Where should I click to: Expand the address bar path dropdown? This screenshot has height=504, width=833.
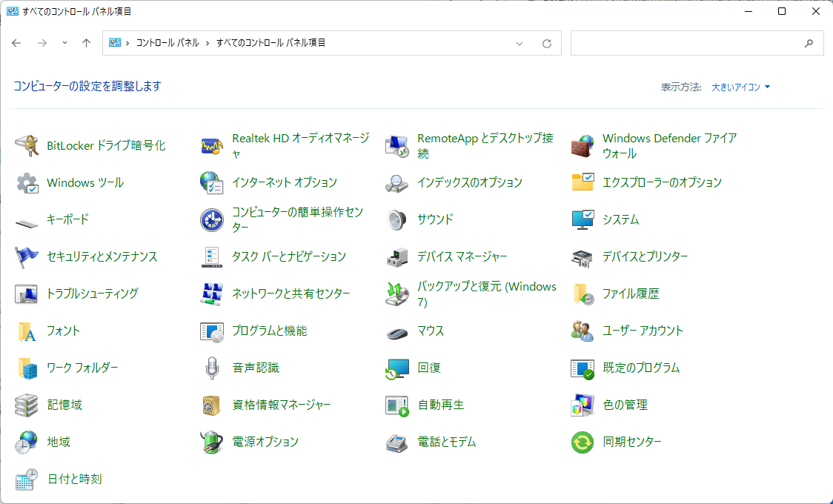(519, 43)
